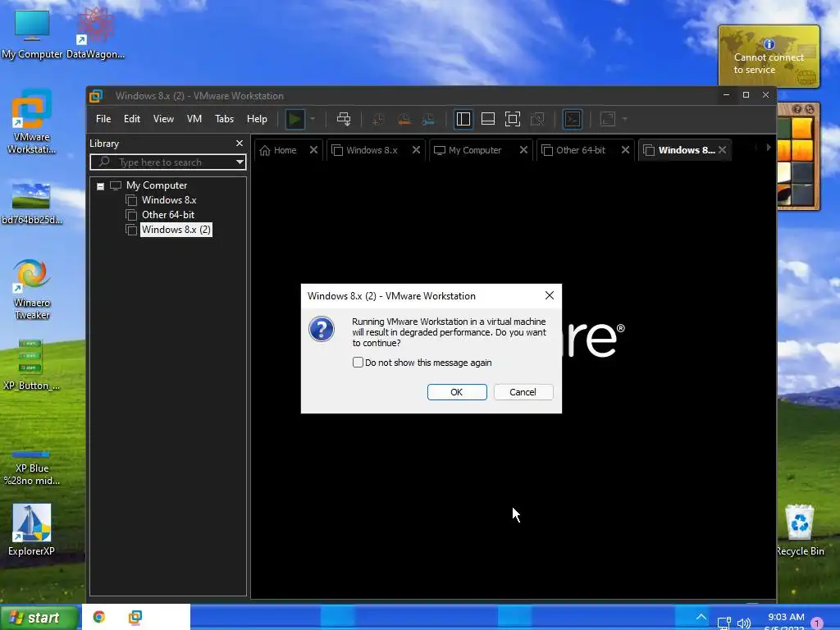Open Chrome from the taskbar

99,617
